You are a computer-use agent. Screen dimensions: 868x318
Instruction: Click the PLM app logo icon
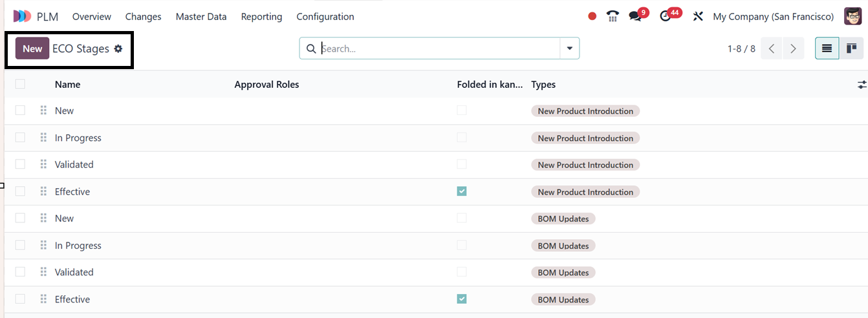point(22,16)
